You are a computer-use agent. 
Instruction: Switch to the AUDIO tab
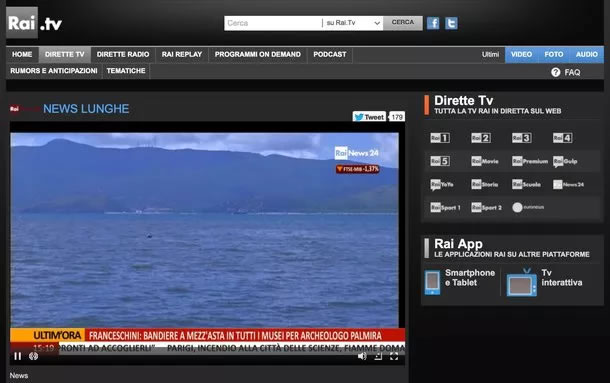pyautogui.click(x=587, y=54)
